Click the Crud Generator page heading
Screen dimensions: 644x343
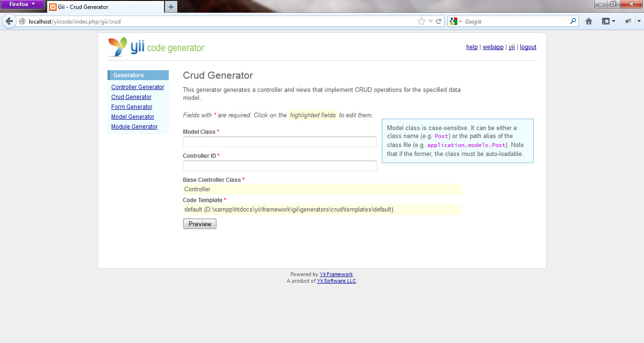pyautogui.click(x=218, y=75)
